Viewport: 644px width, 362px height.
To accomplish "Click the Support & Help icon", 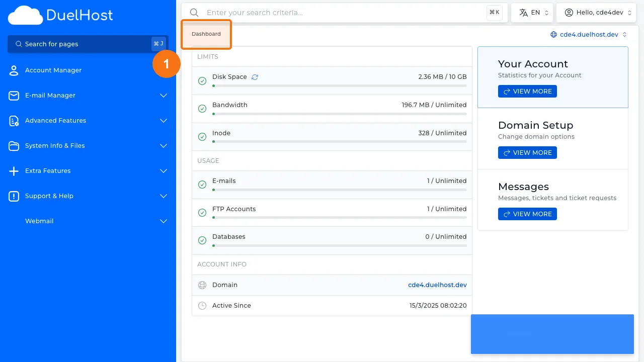I will (14, 196).
